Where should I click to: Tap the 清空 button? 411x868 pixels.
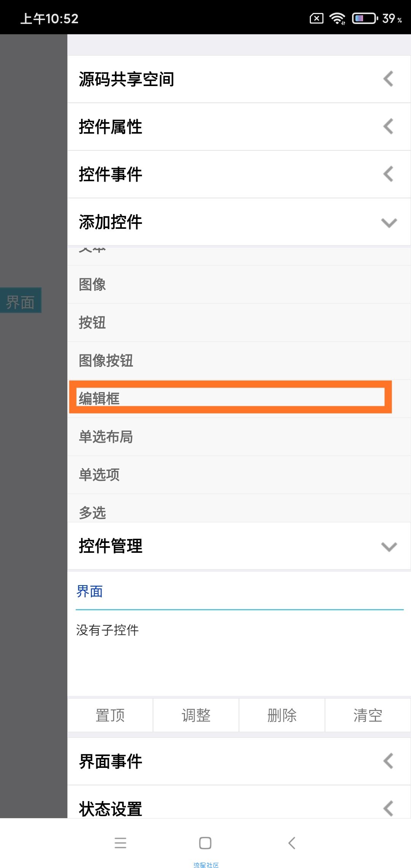point(368,715)
